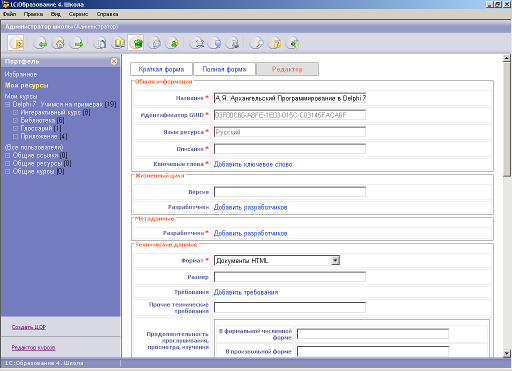Click the documents pages toolbar icon
The height and width of the screenshot is (371, 512).
point(100,43)
